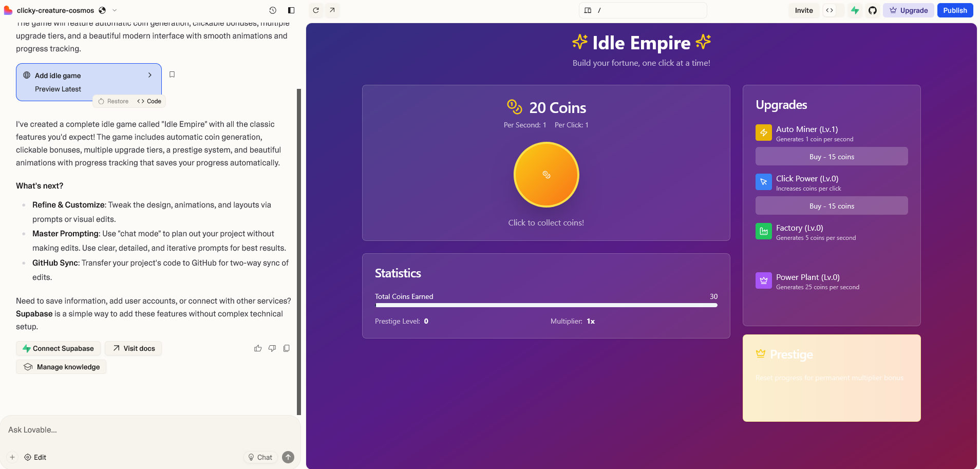The height and width of the screenshot is (469, 980).
Task: Give thumbs up to response
Action: point(258,348)
